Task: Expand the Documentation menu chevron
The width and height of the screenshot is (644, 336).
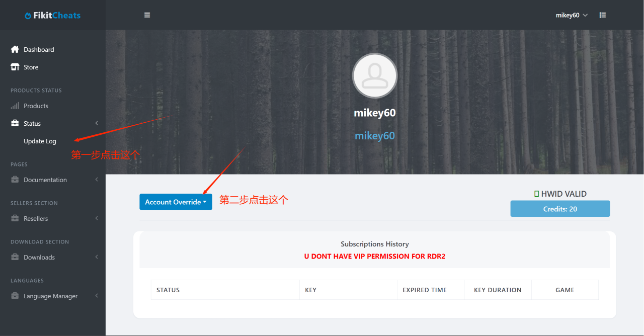Action: 96,180
